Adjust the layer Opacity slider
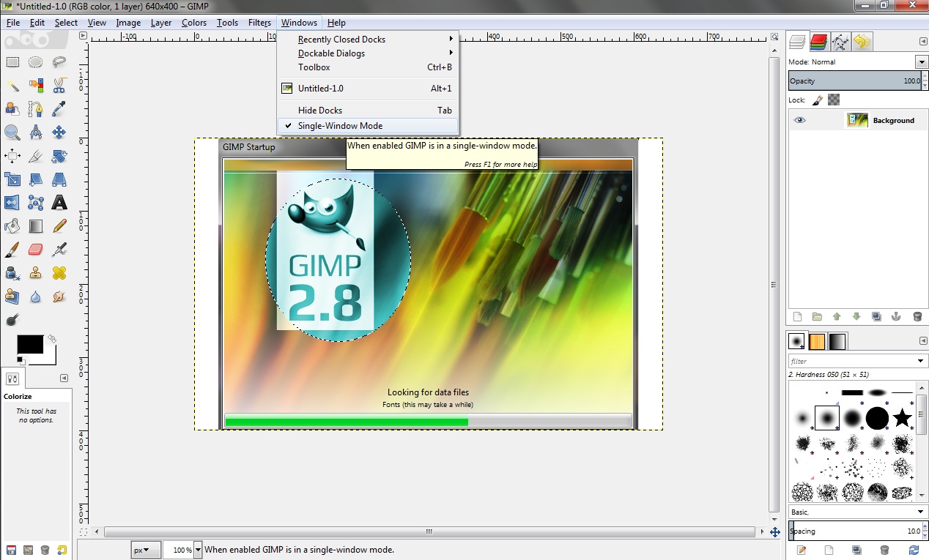This screenshot has height=560, width=929. (x=854, y=81)
